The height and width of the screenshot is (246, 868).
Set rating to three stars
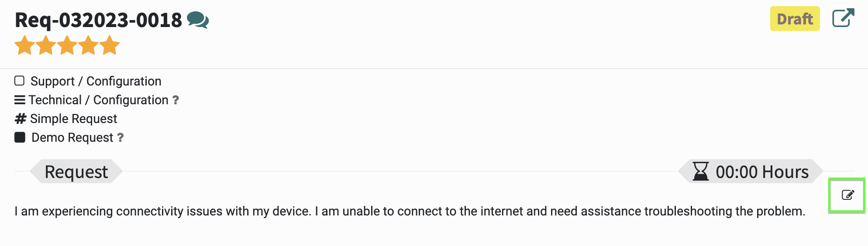click(x=67, y=45)
